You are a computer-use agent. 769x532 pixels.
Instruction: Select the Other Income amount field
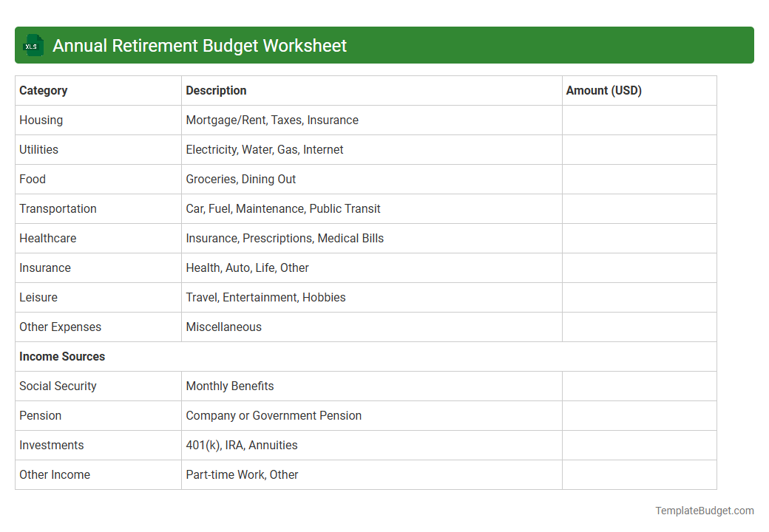click(x=639, y=474)
